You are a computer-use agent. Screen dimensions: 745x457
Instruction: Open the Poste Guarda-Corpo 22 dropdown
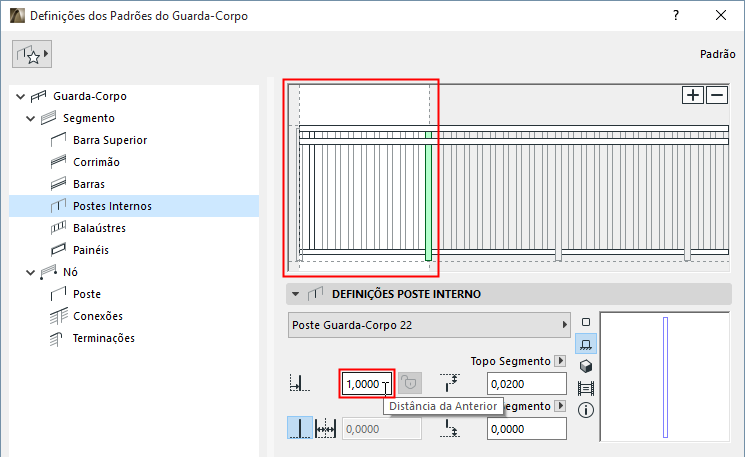click(x=429, y=325)
